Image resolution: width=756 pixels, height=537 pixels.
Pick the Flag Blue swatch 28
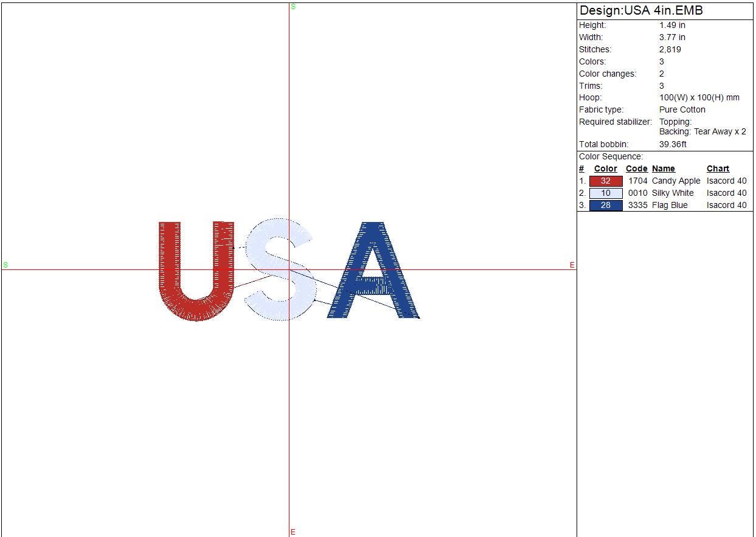coord(605,206)
